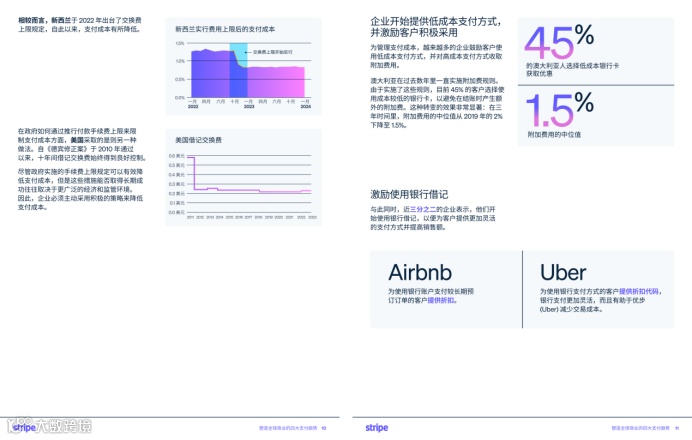Open the 三分之二 hyperlink
This screenshot has width=692, height=440.
[x=423, y=209]
